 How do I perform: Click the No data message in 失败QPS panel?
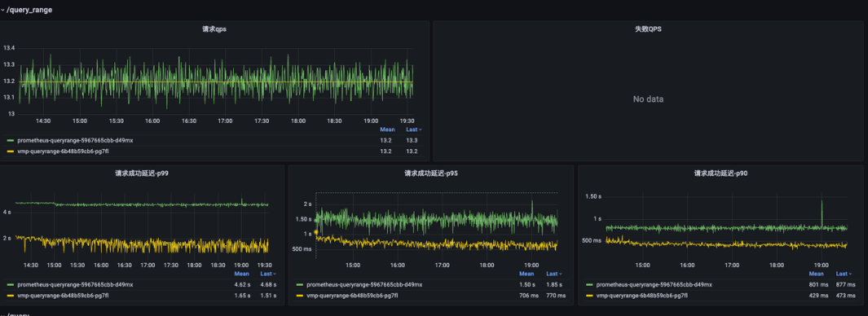point(648,99)
